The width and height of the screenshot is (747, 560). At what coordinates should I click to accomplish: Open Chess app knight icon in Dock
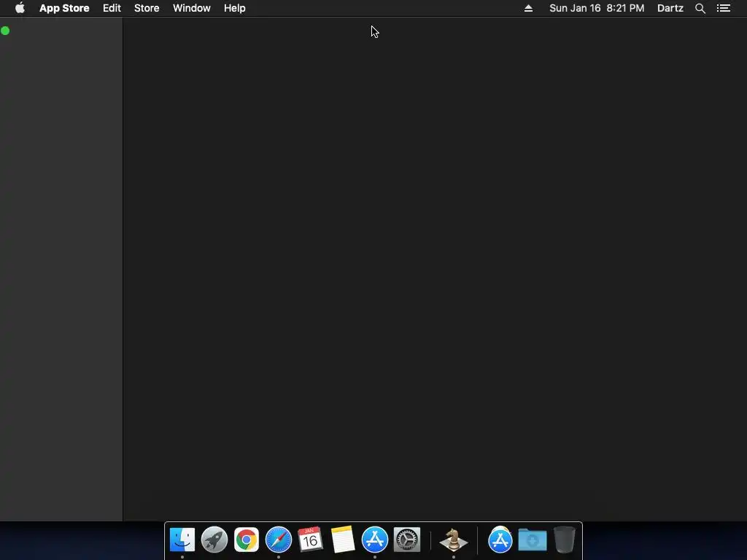(454, 540)
